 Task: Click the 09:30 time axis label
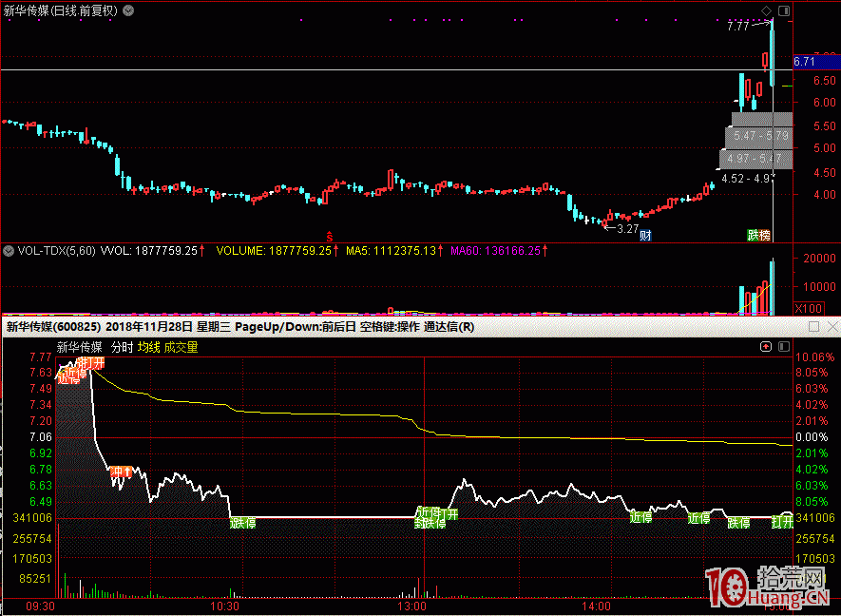click(x=41, y=606)
